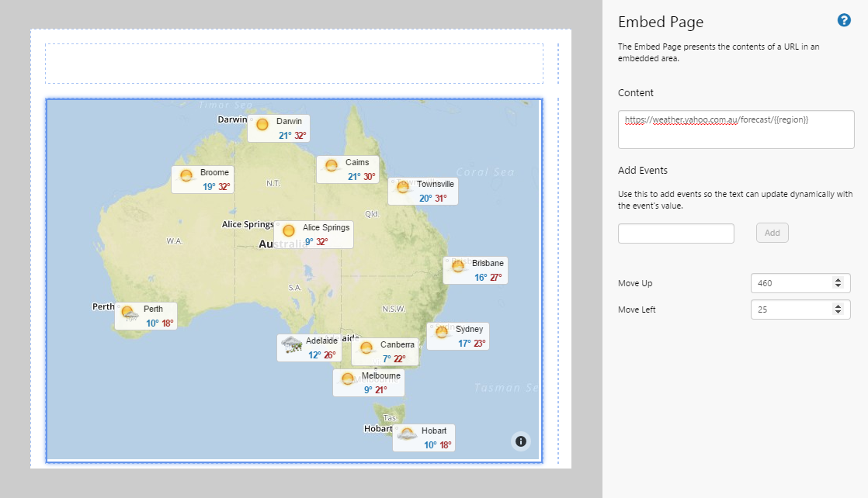Click the Alice Springs sun icon
868x498 pixels.
pyautogui.click(x=288, y=230)
